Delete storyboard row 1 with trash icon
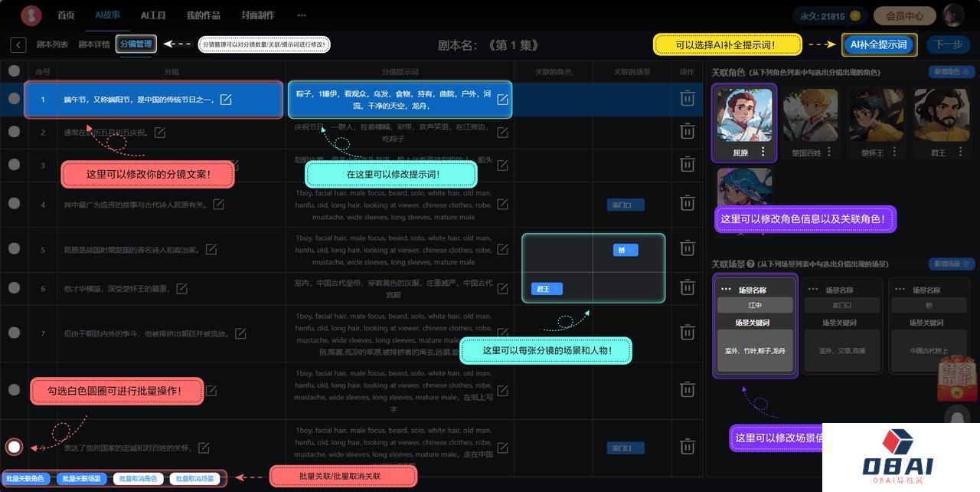 (687, 99)
